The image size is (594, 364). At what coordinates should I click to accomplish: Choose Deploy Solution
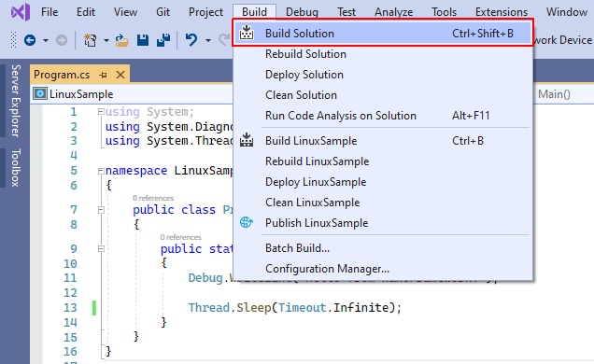pos(383,74)
